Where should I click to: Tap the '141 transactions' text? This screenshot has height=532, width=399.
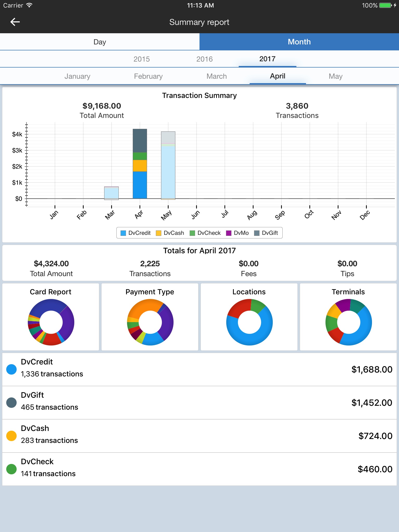48,474
